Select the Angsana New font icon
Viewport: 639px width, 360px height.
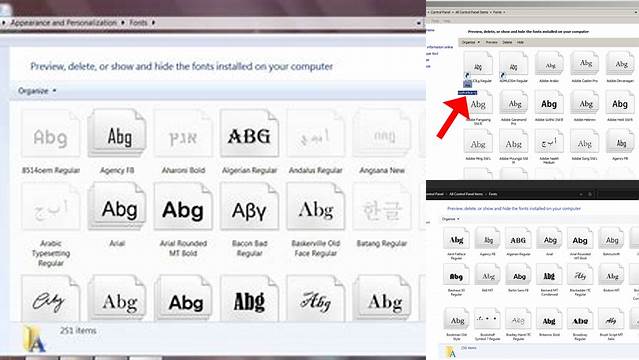click(x=382, y=134)
